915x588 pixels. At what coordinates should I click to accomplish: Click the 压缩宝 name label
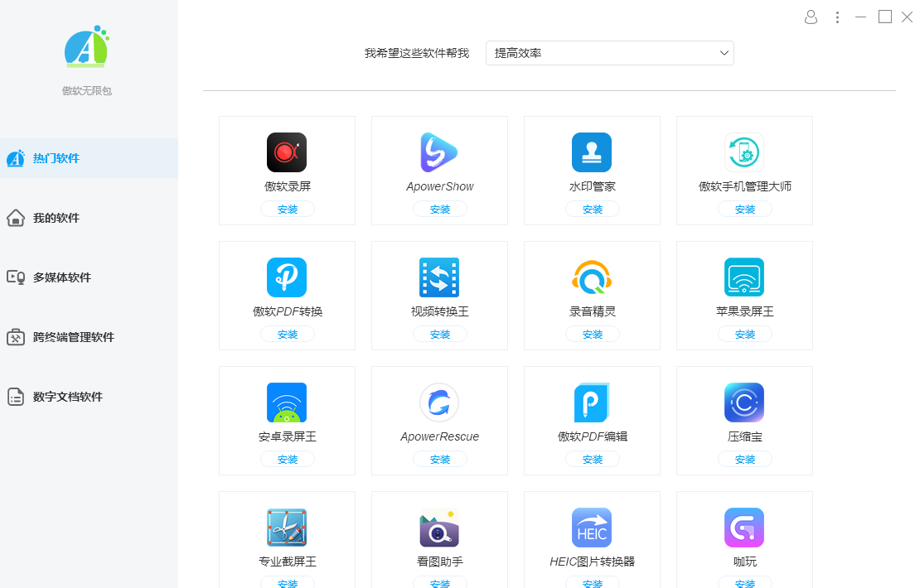pos(744,436)
